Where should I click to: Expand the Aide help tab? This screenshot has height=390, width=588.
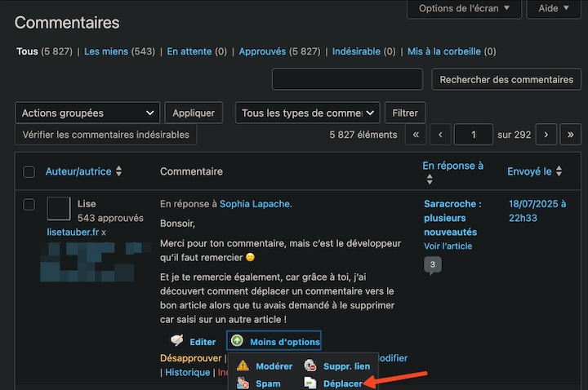click(x=554, y=9)
